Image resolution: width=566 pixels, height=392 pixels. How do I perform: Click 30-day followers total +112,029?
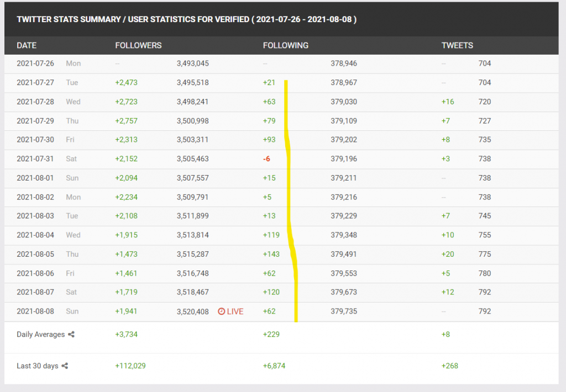(130, 365)
